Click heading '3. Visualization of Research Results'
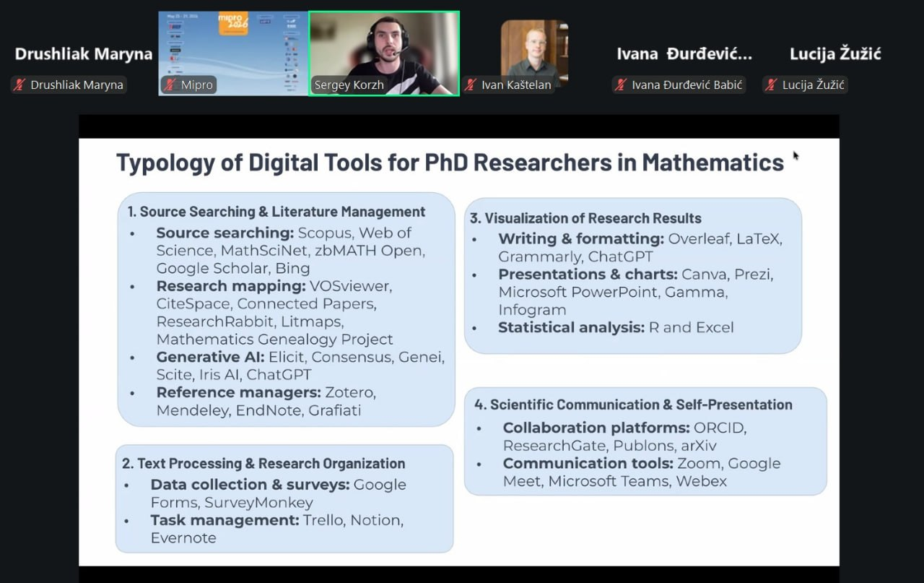The height and width of the screenshot is (583, 924). coord(585,218)
